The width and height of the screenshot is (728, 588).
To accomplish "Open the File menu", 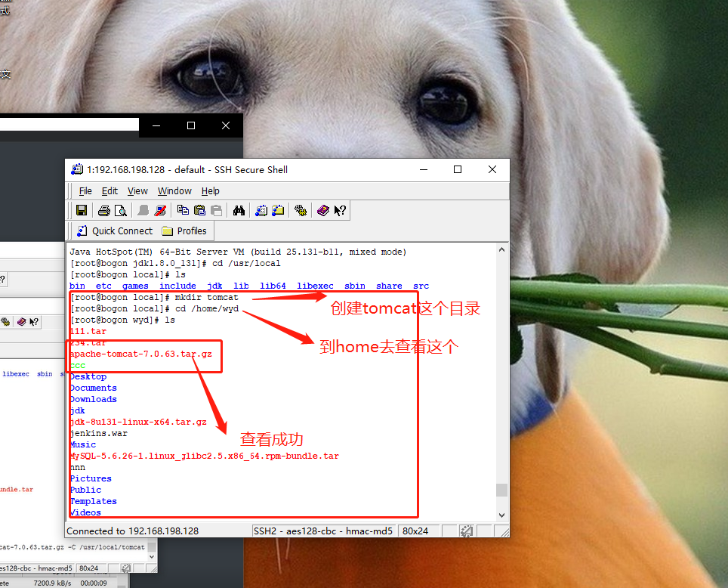I will point(85,191).
